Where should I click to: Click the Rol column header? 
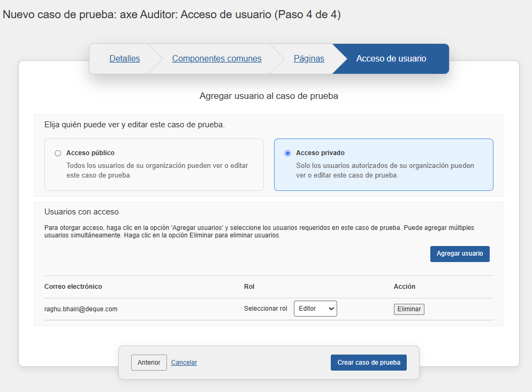[249, 287]
